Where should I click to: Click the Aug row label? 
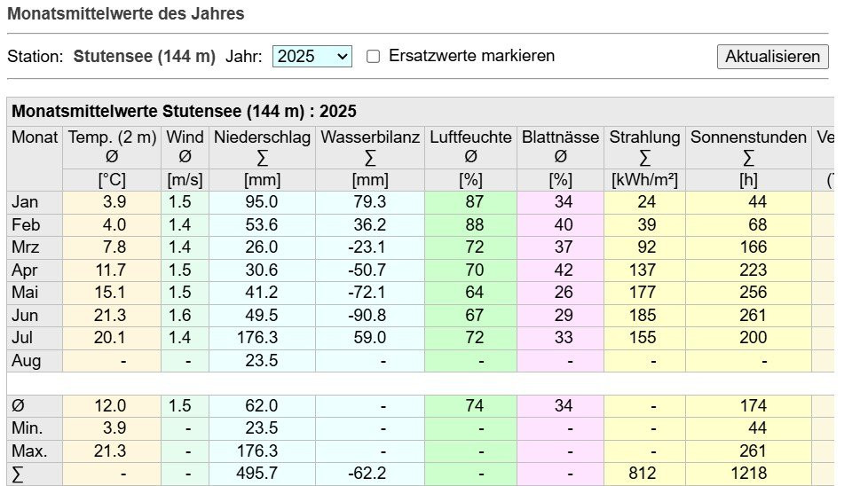coord(27,361)
